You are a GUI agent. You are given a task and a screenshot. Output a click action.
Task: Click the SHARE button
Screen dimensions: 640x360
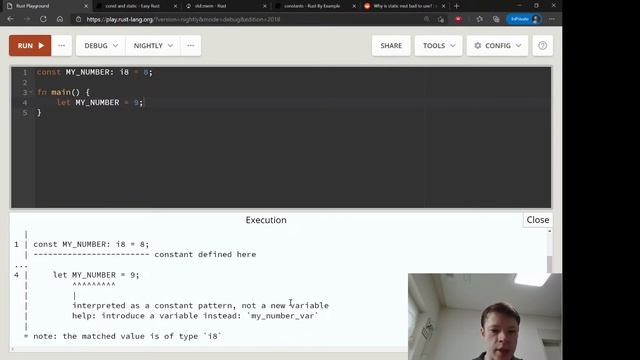point(391,45)
